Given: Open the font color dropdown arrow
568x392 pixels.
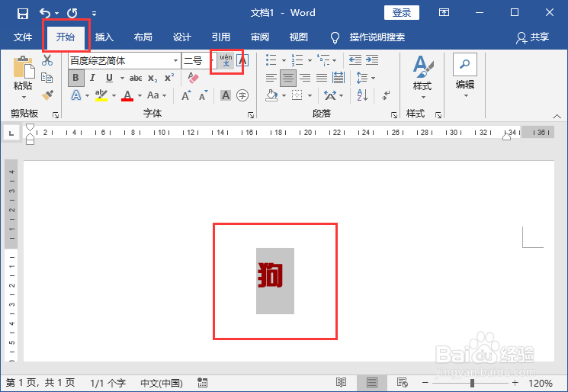Looking at the screenshot, I should tap(140, 95).
